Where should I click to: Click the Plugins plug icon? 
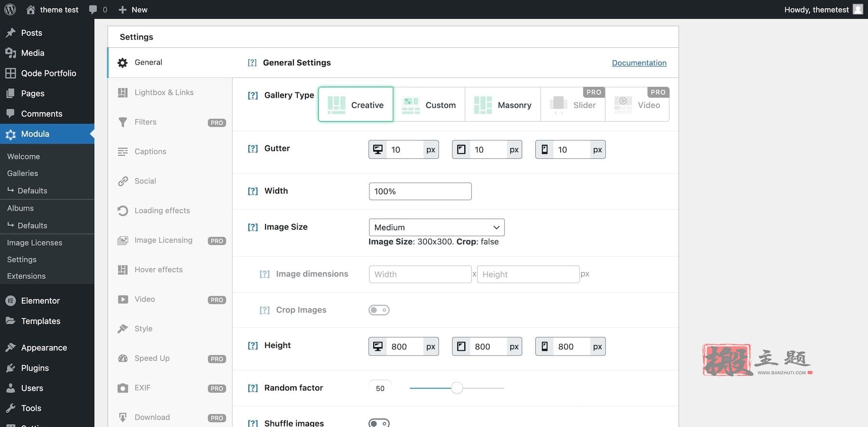11,368
